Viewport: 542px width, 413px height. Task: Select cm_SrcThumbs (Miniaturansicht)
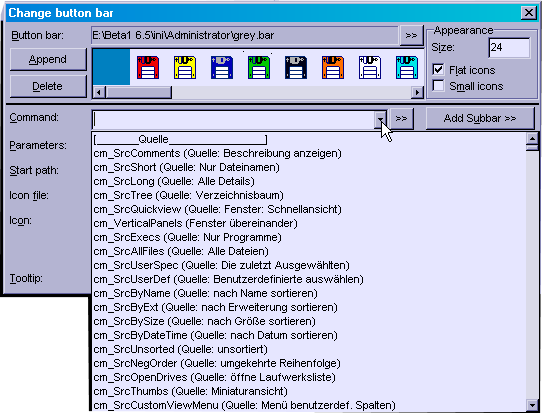point(309,391)
